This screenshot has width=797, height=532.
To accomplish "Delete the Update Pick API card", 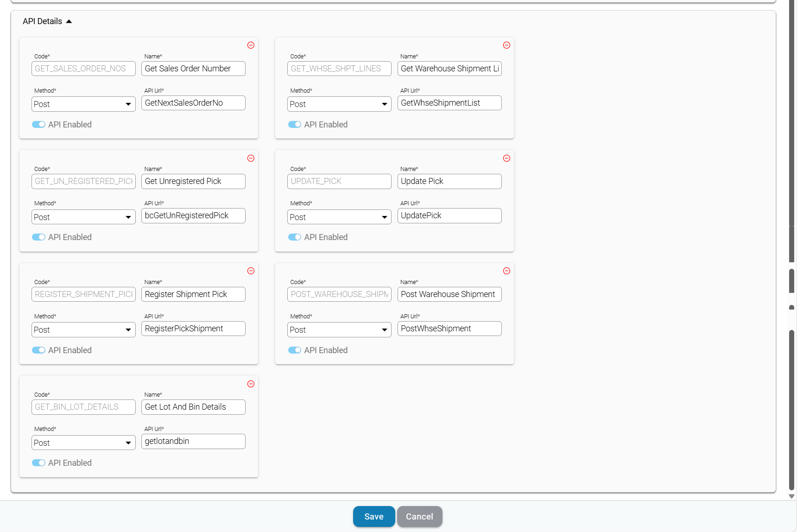I will pos(506,158).
